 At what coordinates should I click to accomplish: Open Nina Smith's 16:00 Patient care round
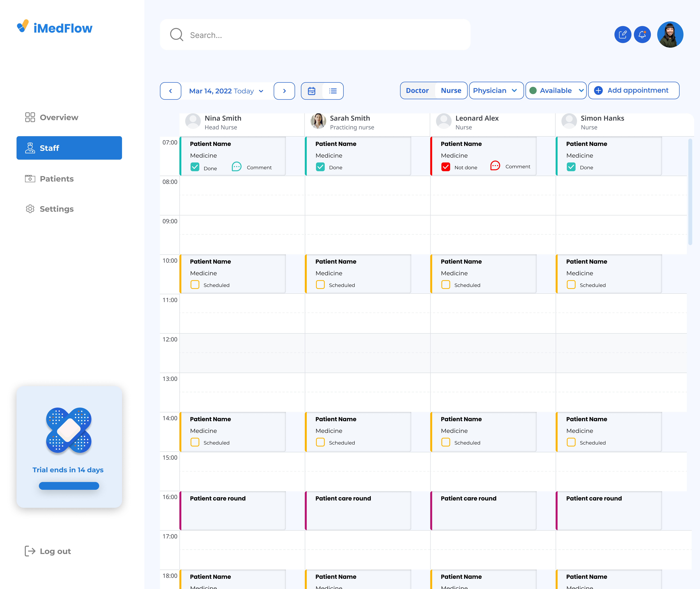(x=233, y=511)
